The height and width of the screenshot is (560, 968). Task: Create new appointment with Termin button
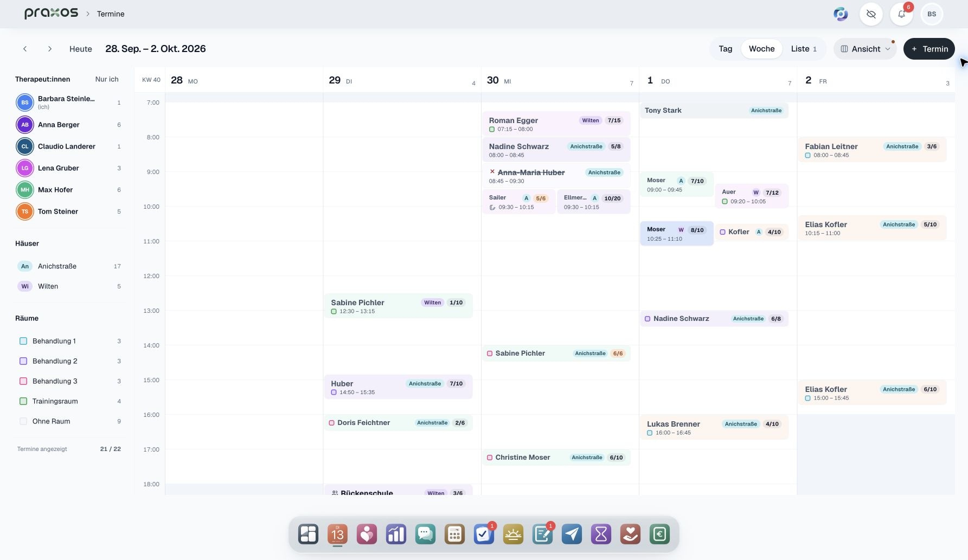click(x=929, y=49)
